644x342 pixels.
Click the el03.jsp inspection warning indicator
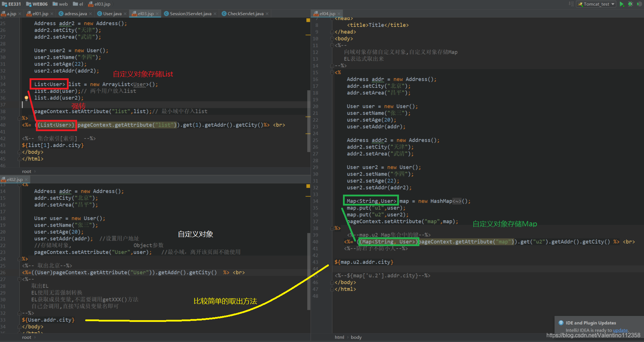point(308,20)
